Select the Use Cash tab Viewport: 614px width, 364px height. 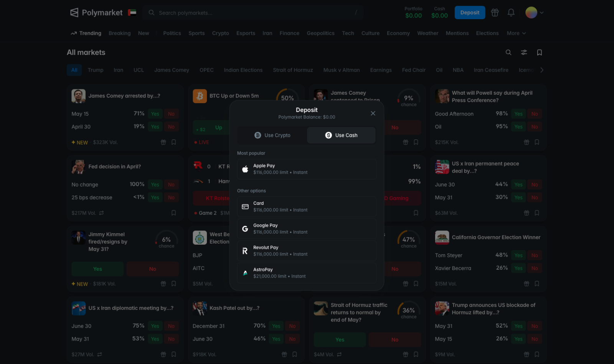pyautogui.click(x=342, y=135)
